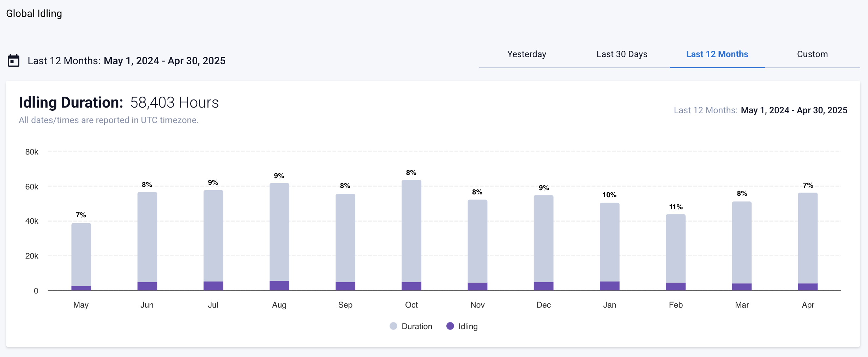Switch to the Yesterday tab

(526, 54)
